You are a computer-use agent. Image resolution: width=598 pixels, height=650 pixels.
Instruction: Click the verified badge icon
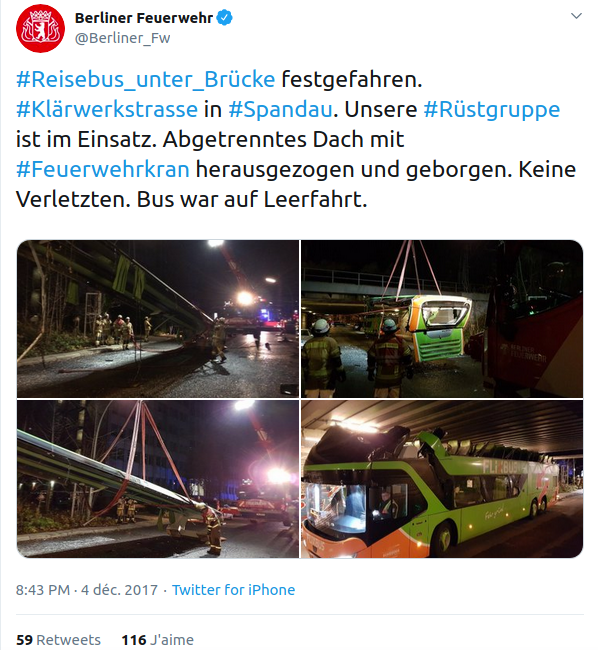pyautogui.click(x=225, y=18)
